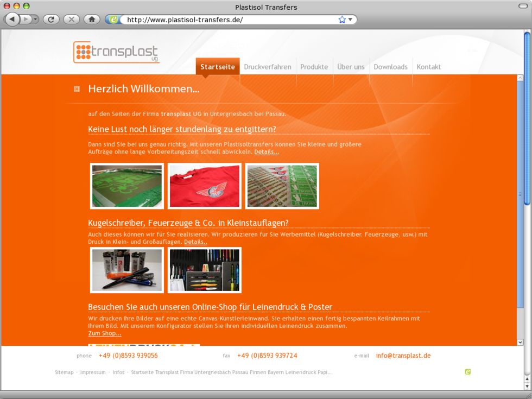Screen dimensions: 532x399
Task: Click the Besuchen Sie auch unseren Online-Shop heading
Action: (x=210, y=307)
